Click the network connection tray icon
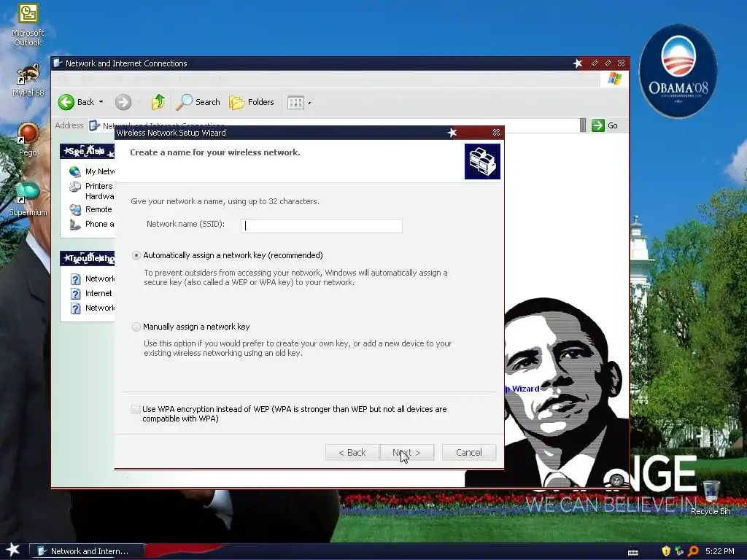The width and height of the screenshot is (747, 560). point(679,551)
